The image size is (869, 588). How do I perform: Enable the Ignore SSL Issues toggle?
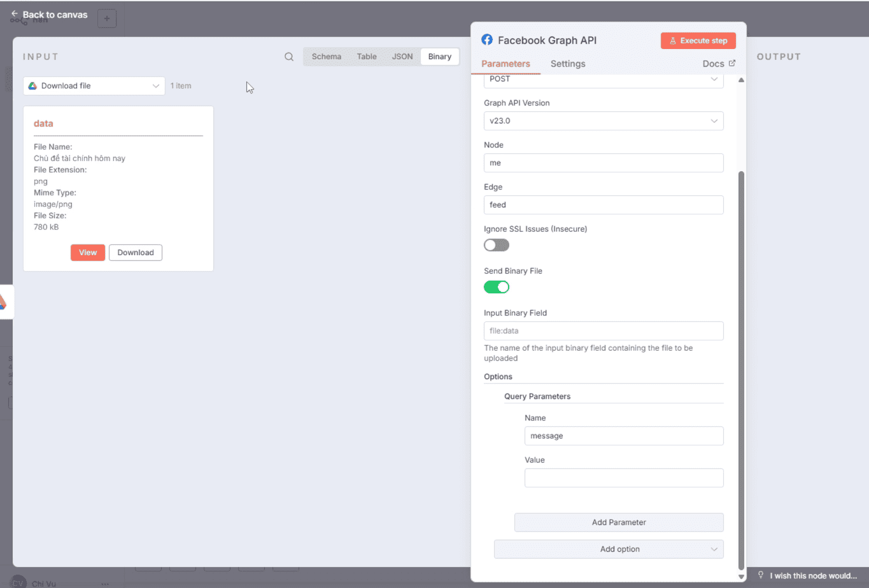coord(497,245)
